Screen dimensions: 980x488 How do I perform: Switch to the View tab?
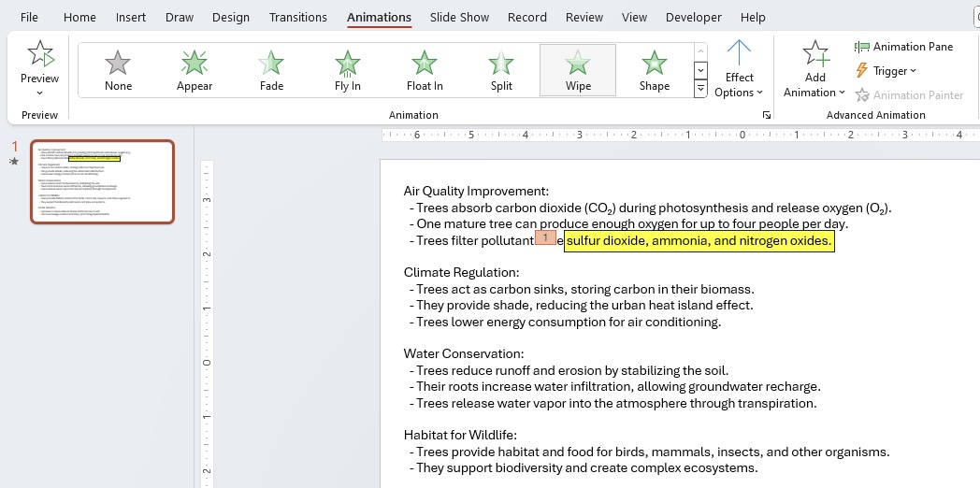click(x=634, y=18)
